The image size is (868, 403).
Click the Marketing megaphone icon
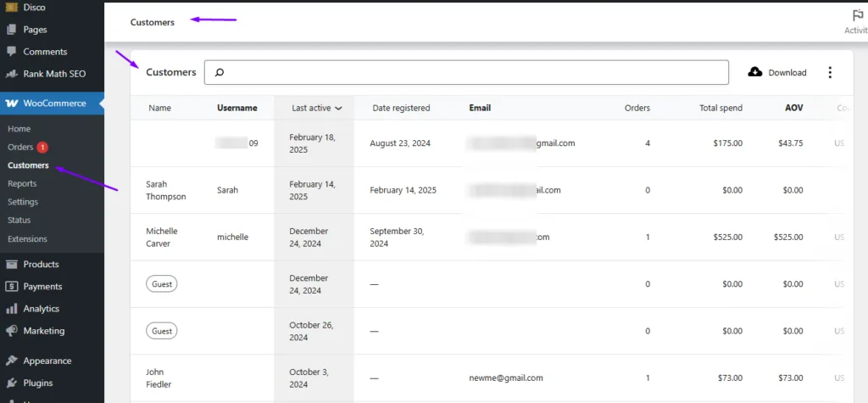[11, 331]
